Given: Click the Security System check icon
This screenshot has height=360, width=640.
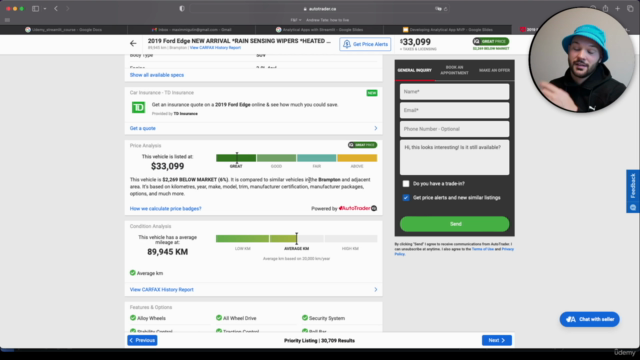Looking at the screenshot, I should click(x=304, y=318).
